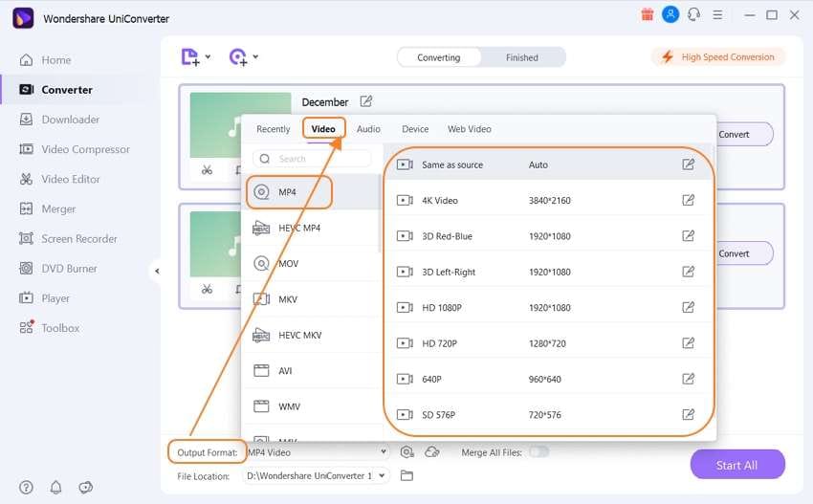Switch to the Audio tab
Image resolution: width=813 pixels, height=504 pixels.
tap(368, 129)
